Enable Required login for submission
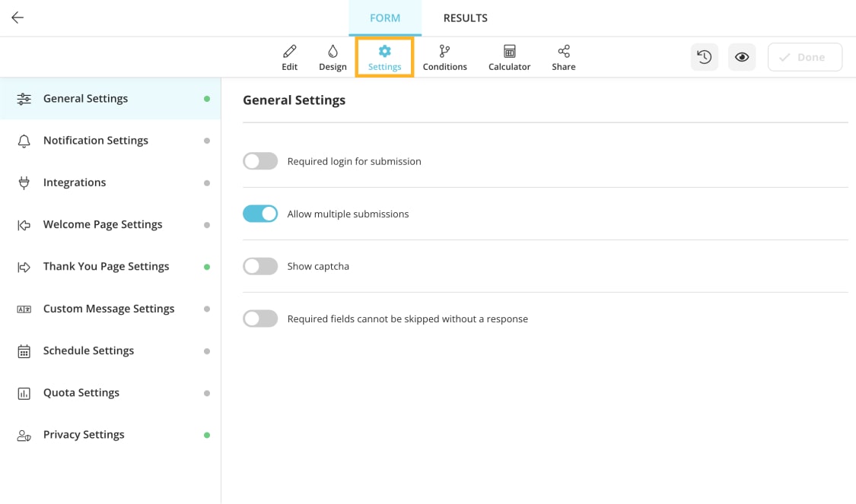Screen dimensions: 856x504 coord(260,160)
